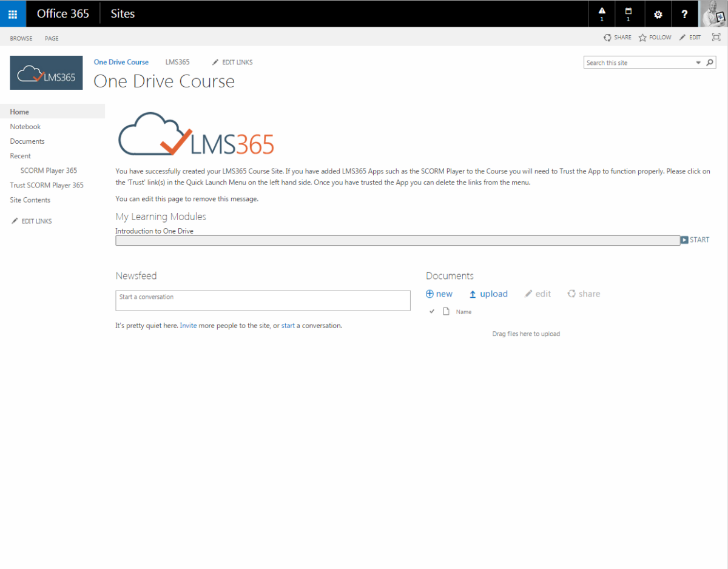This screenshot has width=728, height=569.
Task: Click the One Drive Course page title
Action: point(164,81)
